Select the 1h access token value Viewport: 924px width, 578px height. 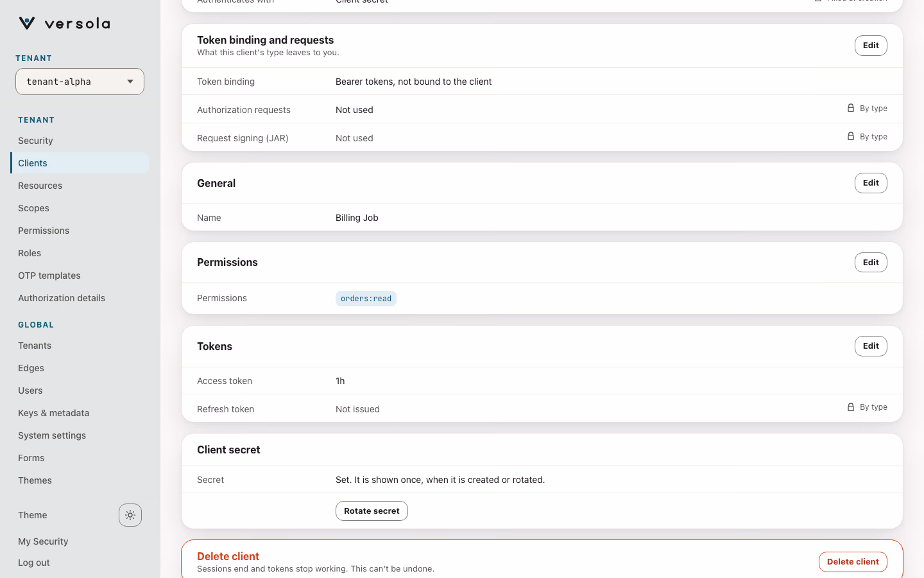tap(340, 381)
